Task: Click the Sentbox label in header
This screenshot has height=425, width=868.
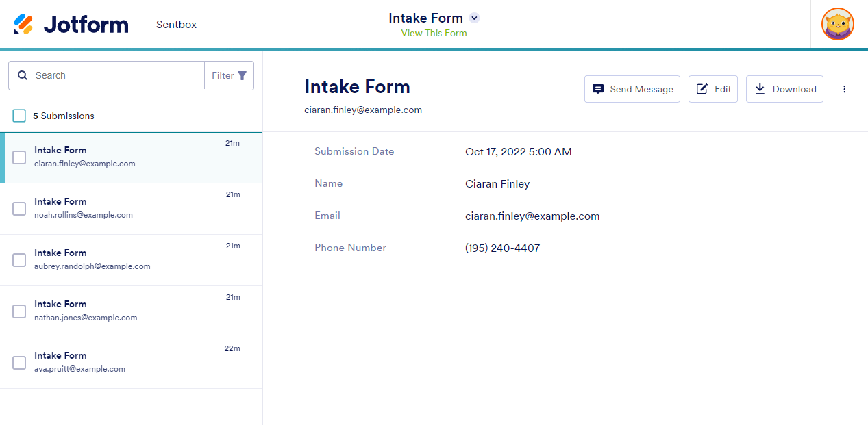Action: pos(176,25)
